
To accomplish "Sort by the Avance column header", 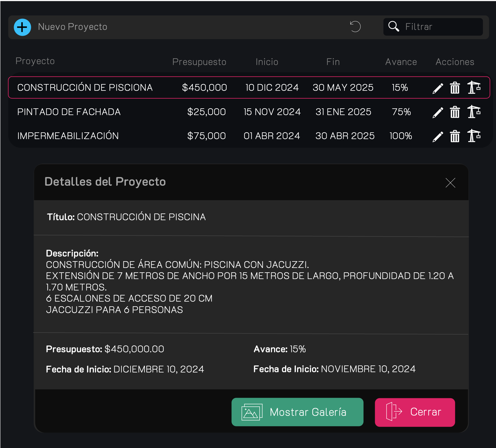I will click(401, 62).
